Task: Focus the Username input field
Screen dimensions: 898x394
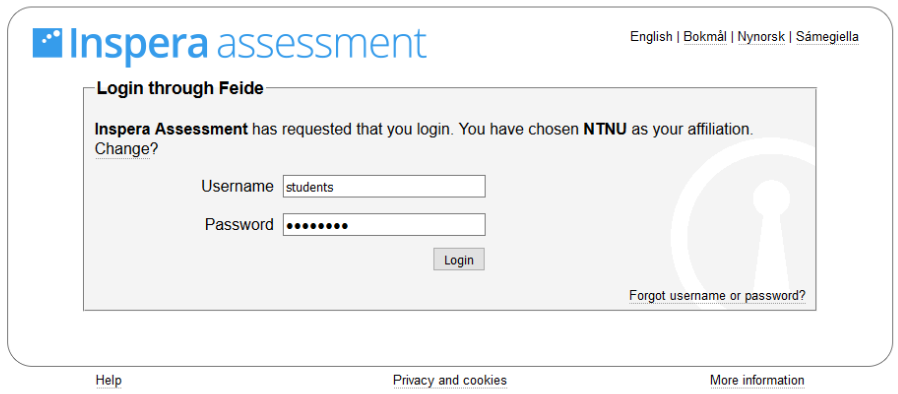Action: (384, 187)
